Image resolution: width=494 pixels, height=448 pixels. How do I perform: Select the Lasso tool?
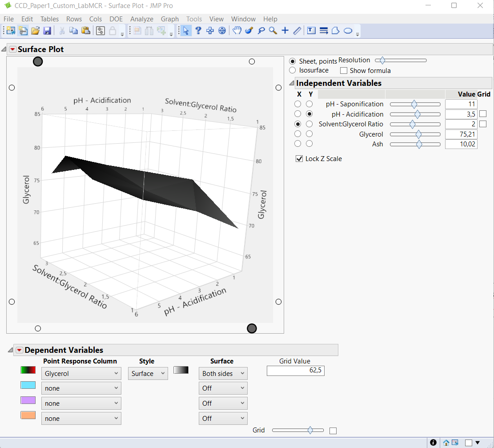pyautogui.click(x=261, y=30)
